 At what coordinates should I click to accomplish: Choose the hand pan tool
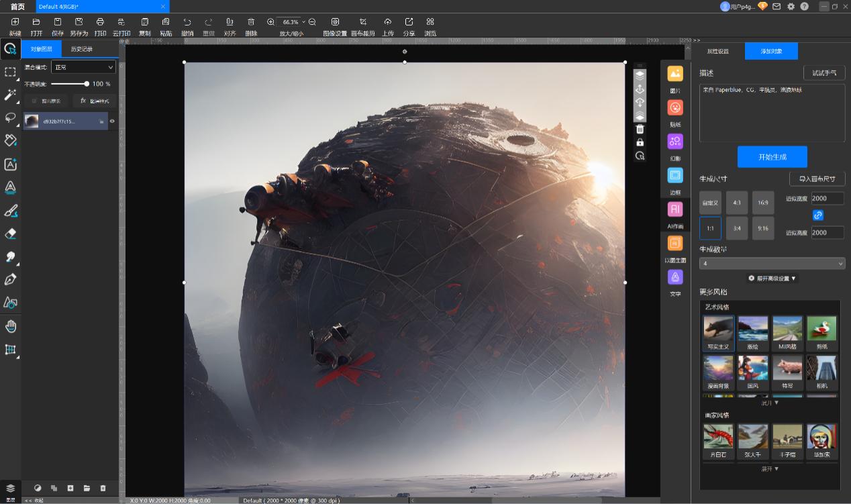click(x=10, y=326)
